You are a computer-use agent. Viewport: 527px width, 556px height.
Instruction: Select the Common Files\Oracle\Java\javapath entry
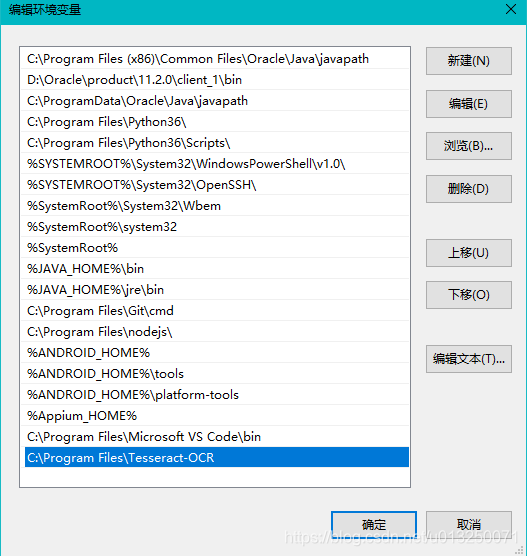(x=215, y=59)
